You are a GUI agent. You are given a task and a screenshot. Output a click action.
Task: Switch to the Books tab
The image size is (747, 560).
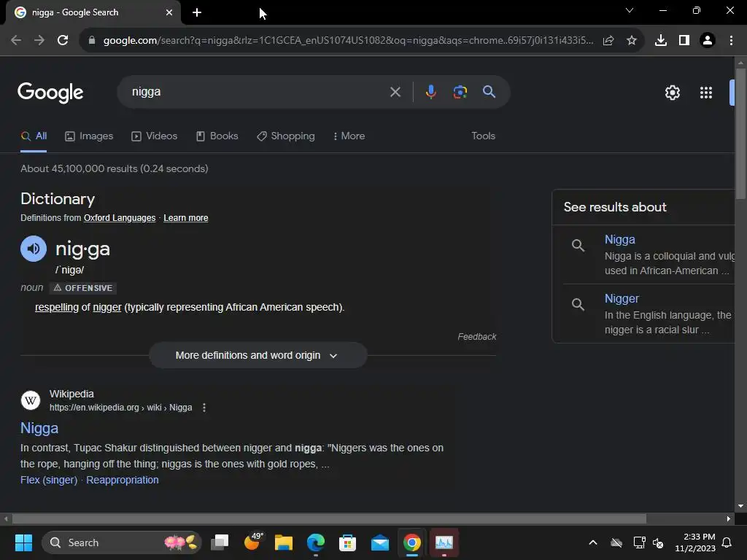point(217,136)
